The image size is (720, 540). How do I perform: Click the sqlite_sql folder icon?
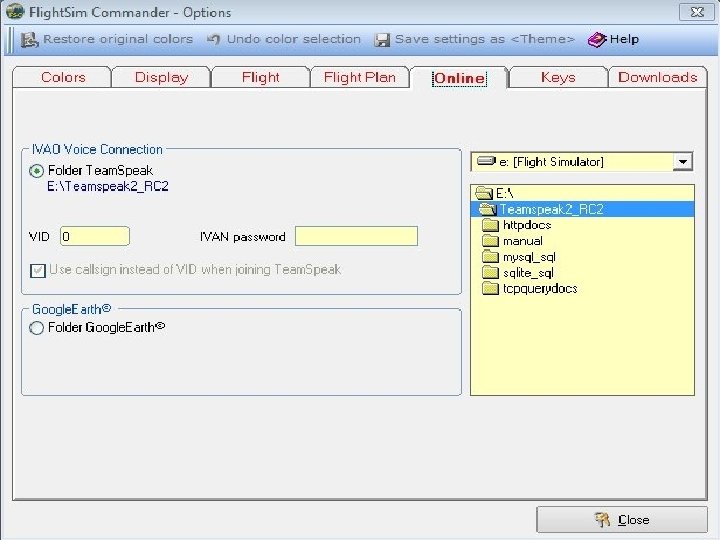490,273
